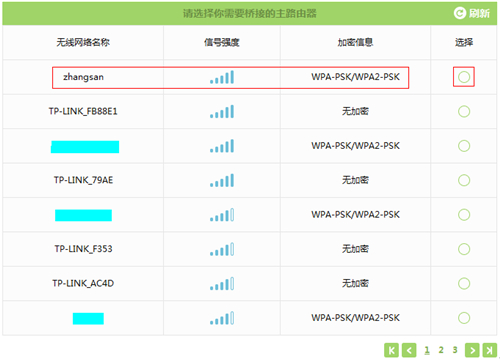The height and width of the screenshot is (361, 500).
Task: Select the TP-LINK_AC4D radio button
Action: click(x=464, y=283)
